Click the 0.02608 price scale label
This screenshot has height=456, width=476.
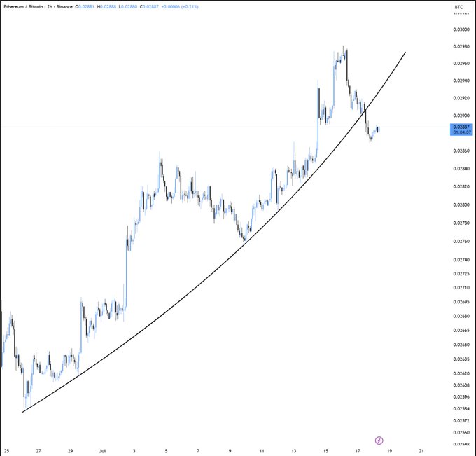(x=461, y=385)
